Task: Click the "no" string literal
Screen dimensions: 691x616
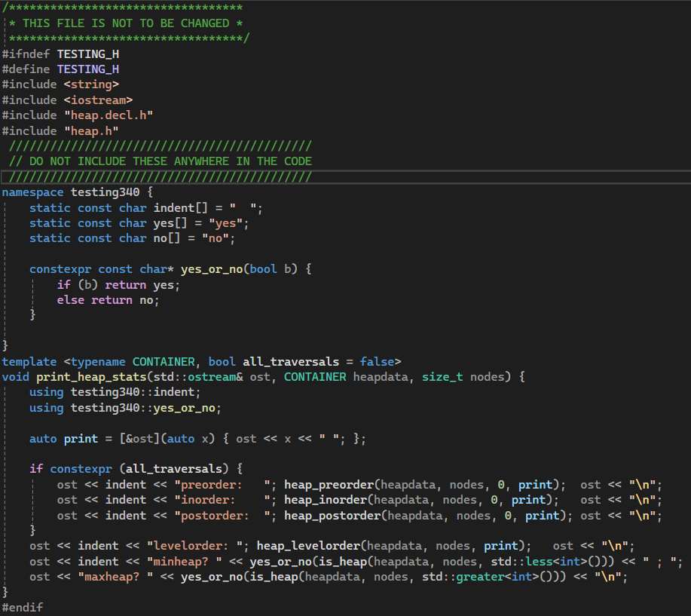Action: pyautogui.click(x=215, y=238)
